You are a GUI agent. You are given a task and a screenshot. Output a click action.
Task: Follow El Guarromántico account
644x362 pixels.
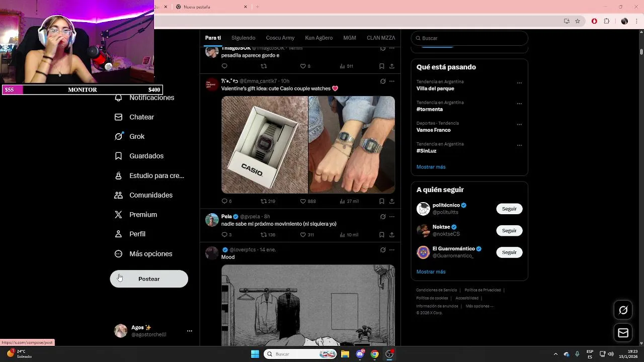click(509, 252)
